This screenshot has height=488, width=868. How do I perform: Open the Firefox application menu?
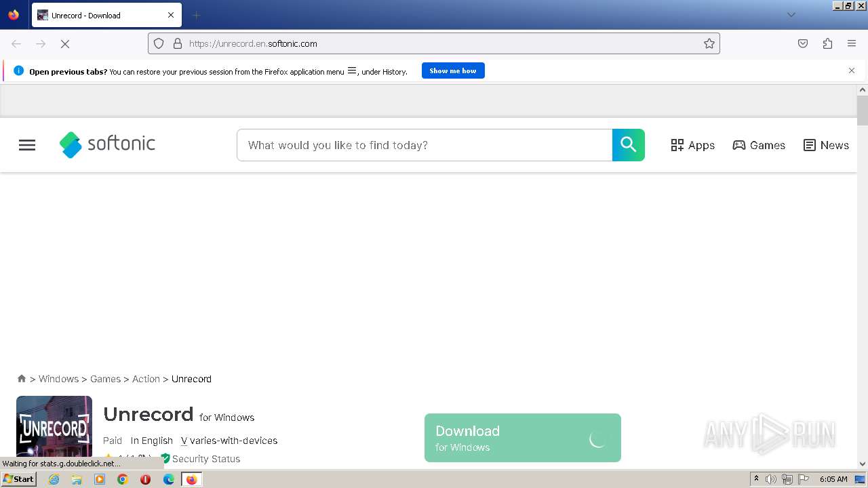tap(852, 43)
